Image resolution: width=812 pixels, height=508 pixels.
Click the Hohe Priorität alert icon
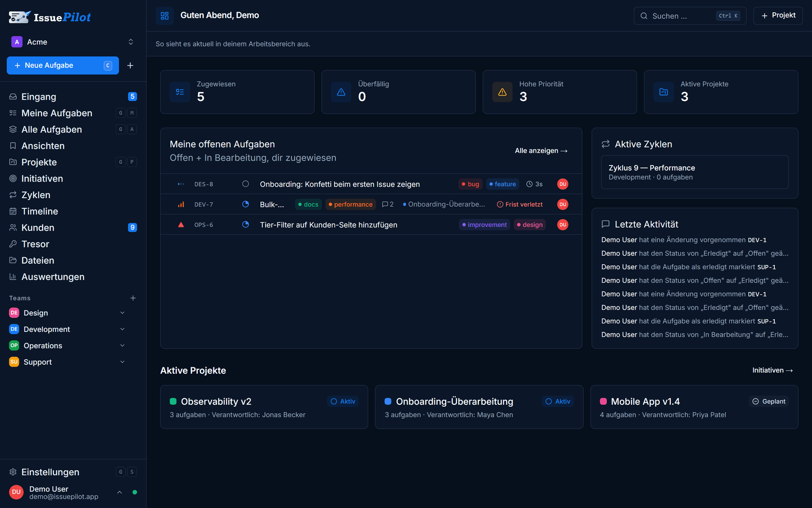(x=502, y=92)
